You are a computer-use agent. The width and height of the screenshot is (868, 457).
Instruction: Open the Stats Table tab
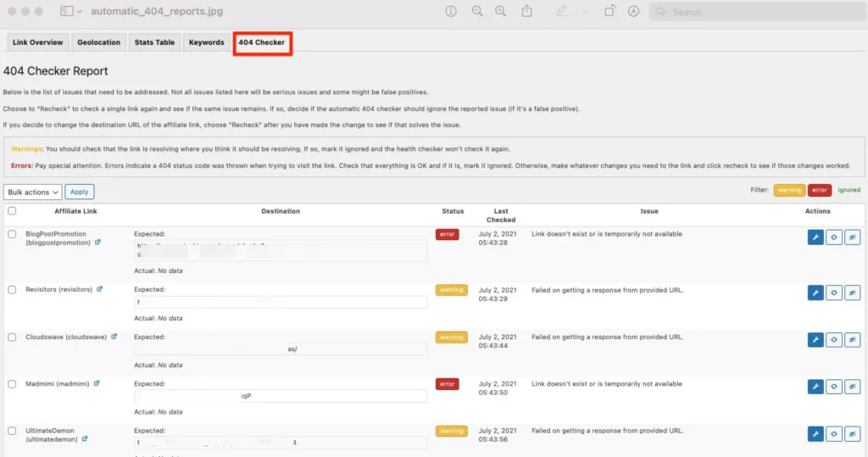(154, 42)
